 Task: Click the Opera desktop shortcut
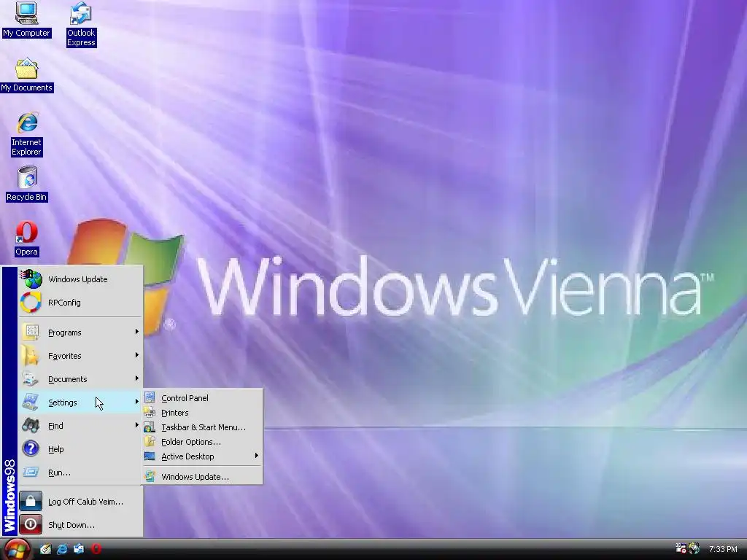(27, 239)
